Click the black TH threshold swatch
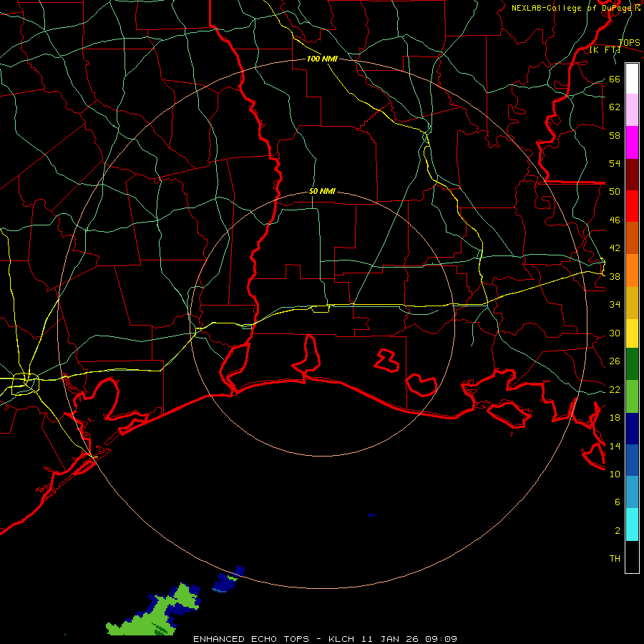This screenshot has height=644, width=644. (x=632, y=557)
